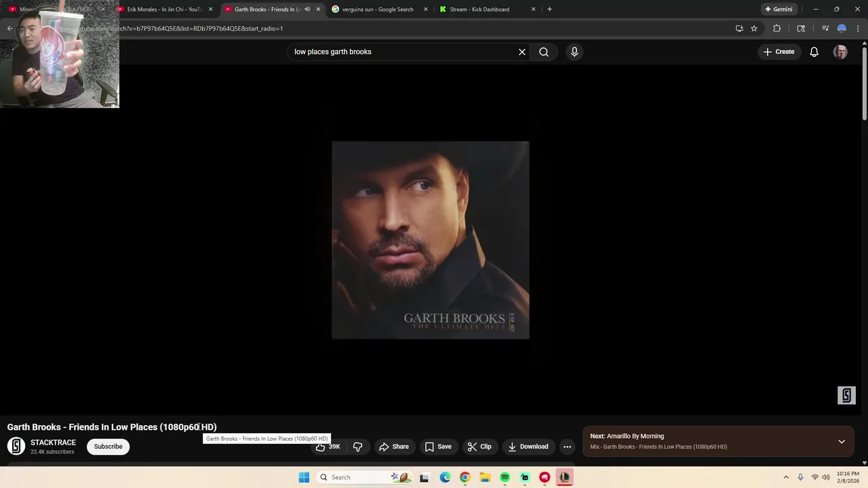Open the STACKTRACE channel avatar
Screen dimensions: 868x488
pos(16,446)
